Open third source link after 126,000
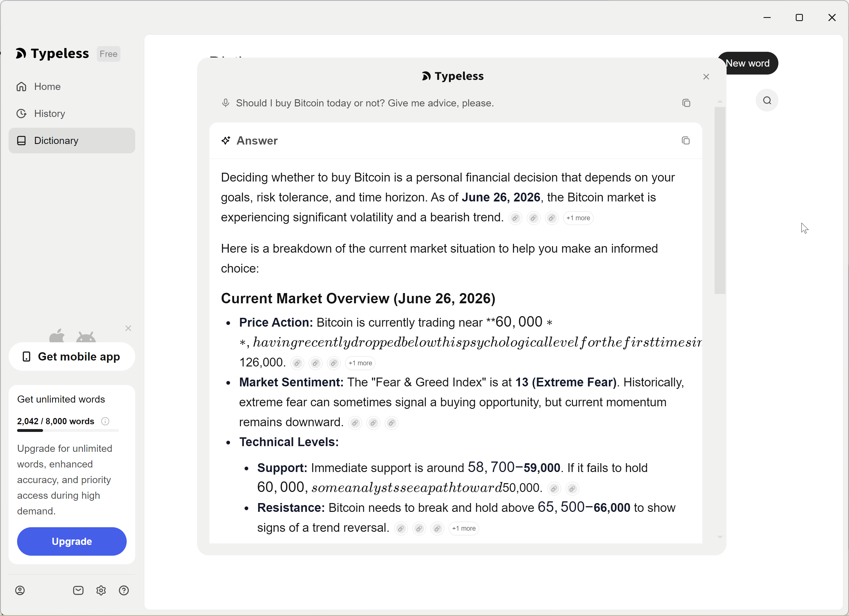Screen dimensions: 849x616 click(334, 363)
